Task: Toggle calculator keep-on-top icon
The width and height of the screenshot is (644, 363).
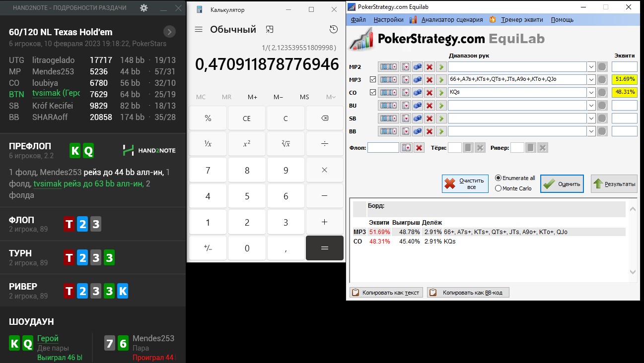Action: pos(270,29)
